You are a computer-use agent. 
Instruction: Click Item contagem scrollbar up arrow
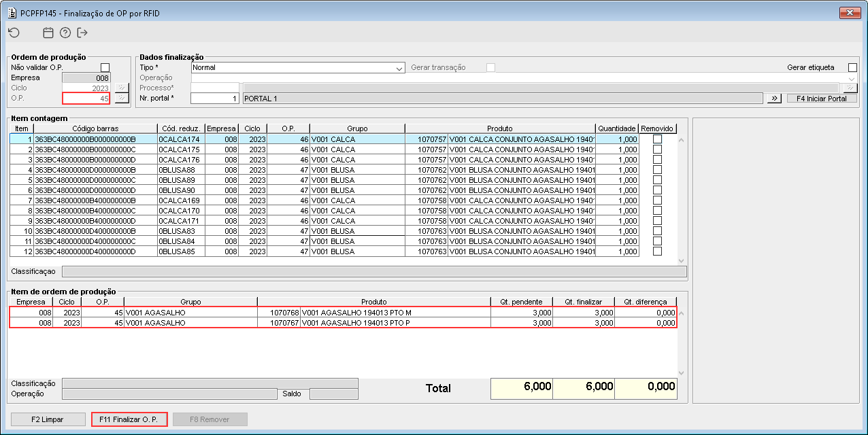tap(682, 139)
